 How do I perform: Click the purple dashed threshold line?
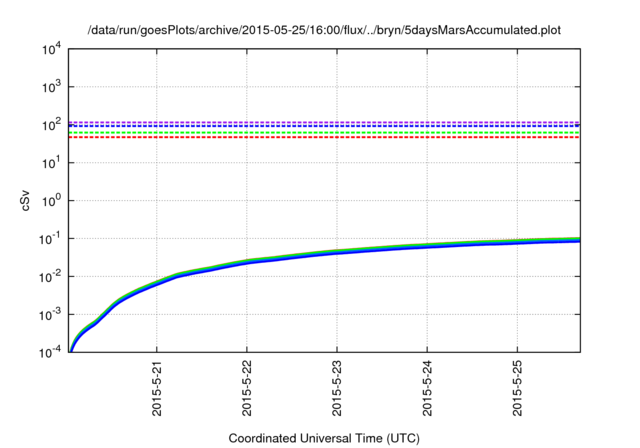coord(324,122)
